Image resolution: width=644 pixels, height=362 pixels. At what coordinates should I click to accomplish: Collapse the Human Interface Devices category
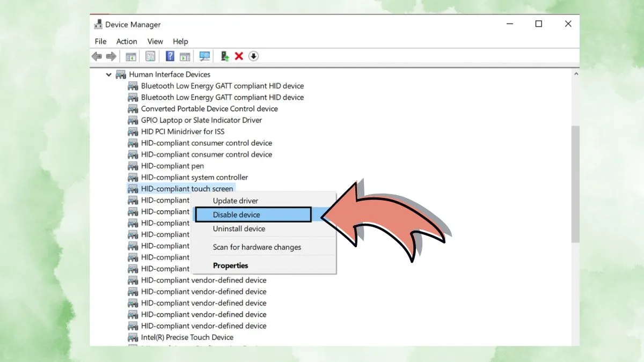coord(109,75)
